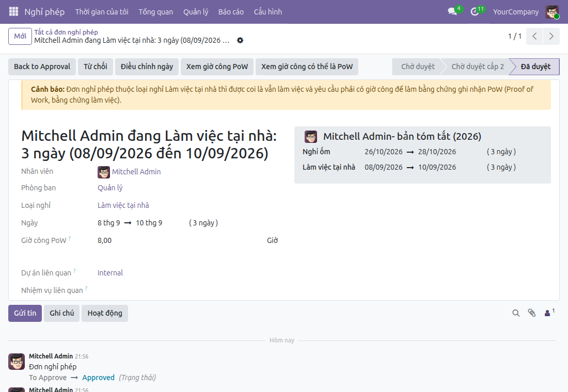Open the Cấu hình menu
Viewport: 568px width, 392px height.
[267, 11]
